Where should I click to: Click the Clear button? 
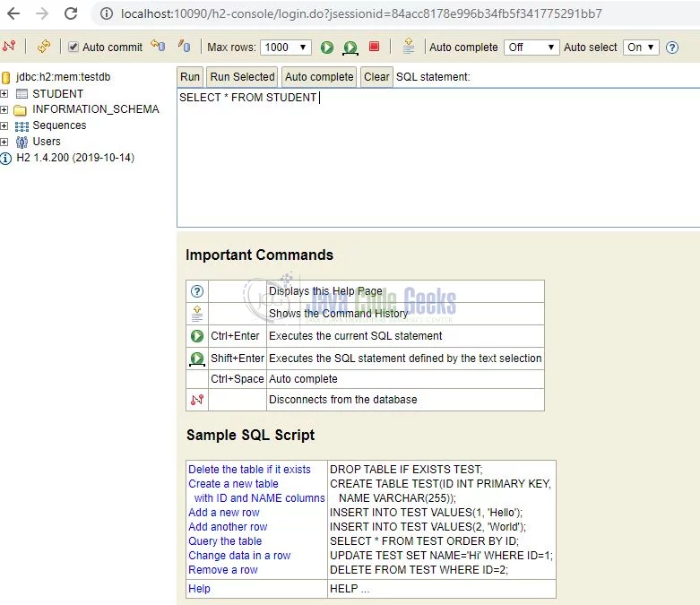(376, 77)
